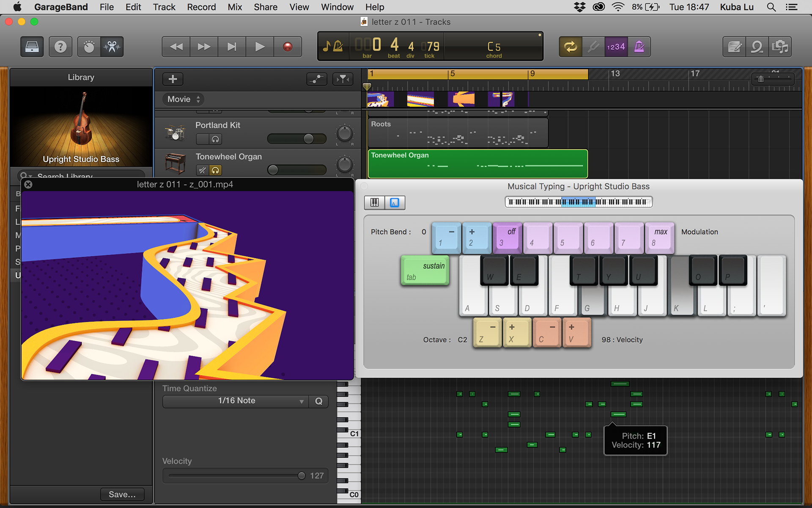The image size is (812, 508).
Task: Click the Fast Forward button
Action: click(x=204, y=47)
